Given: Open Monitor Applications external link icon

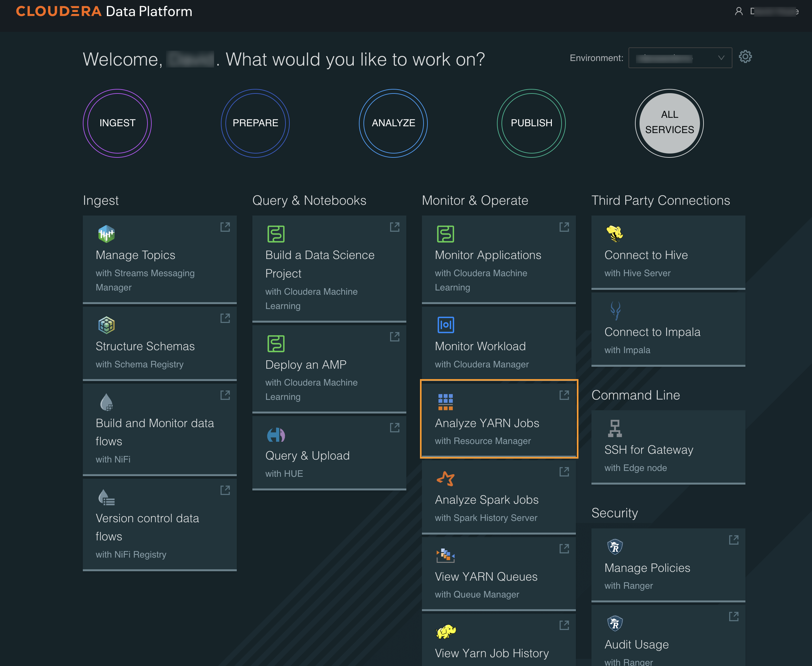Looking at the screenshot, I should [x=564, y=227].
